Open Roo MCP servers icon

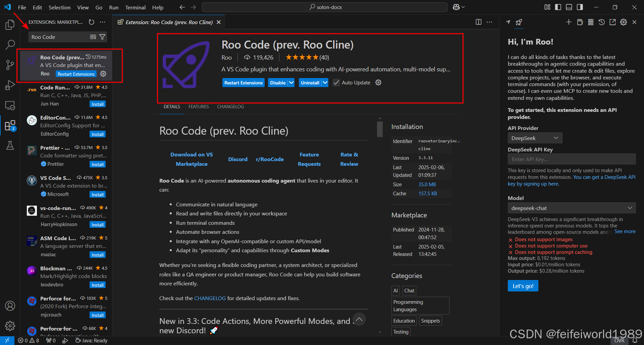tap(591, 22)
